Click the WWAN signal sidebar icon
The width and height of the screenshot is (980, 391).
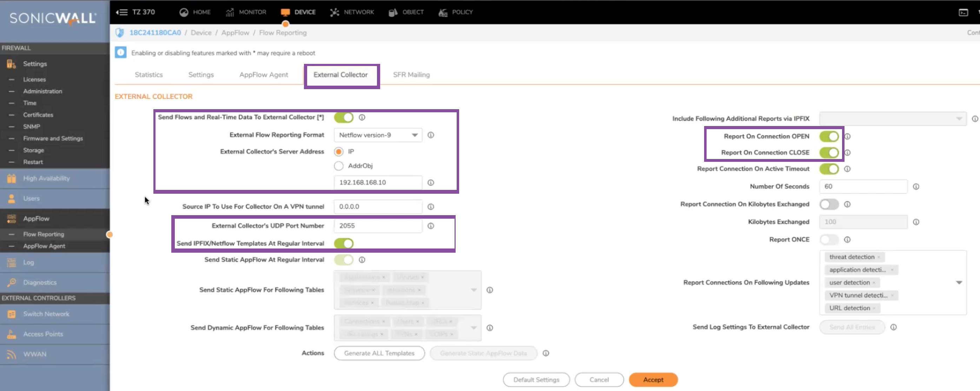point(12,354)
